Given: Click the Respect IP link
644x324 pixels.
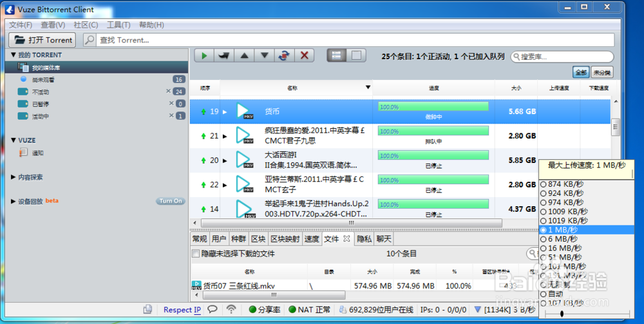Looking at the screenshot, I should pyautogui.click(x=182, y=310).
